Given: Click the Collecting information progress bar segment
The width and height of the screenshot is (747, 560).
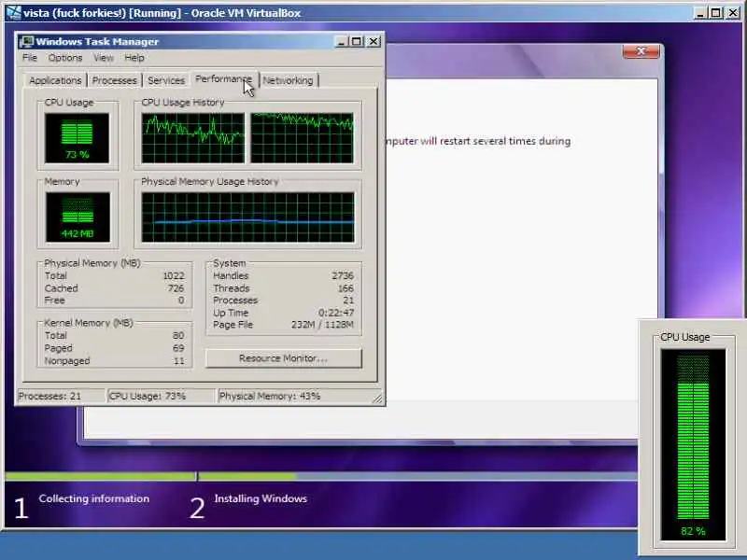Looking at the screenshot, I should pyautogui.click(x=100, y=476).
